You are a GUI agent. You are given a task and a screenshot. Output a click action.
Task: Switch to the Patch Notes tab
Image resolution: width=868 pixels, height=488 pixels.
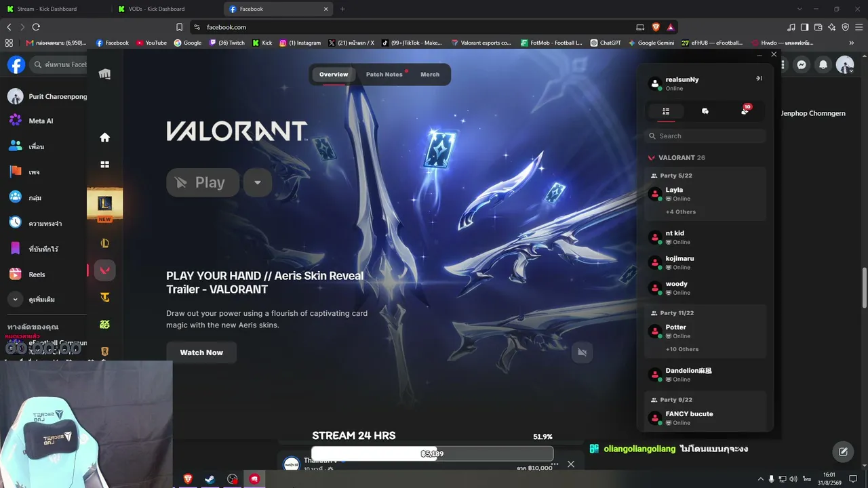click(384, 75)
